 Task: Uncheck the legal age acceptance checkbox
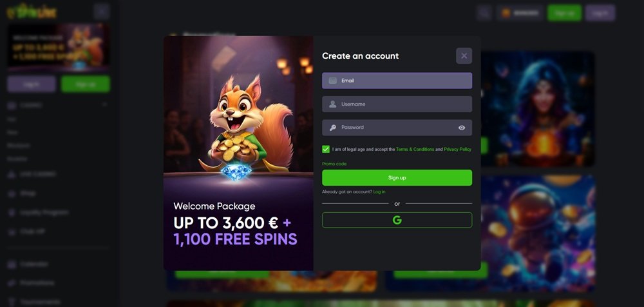tap(326, 149)
